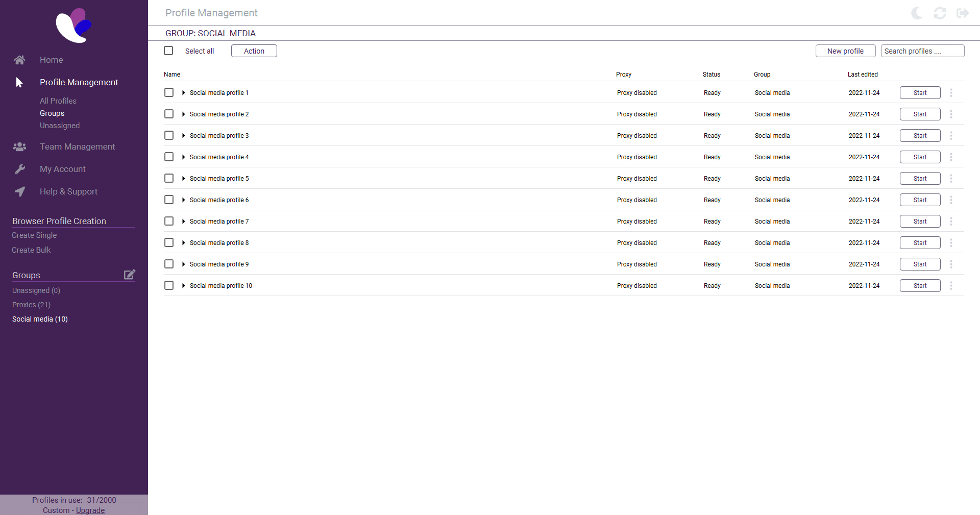Check Social media profile 10's row checkbox
The image size is (980, 515).
[169, 285]
